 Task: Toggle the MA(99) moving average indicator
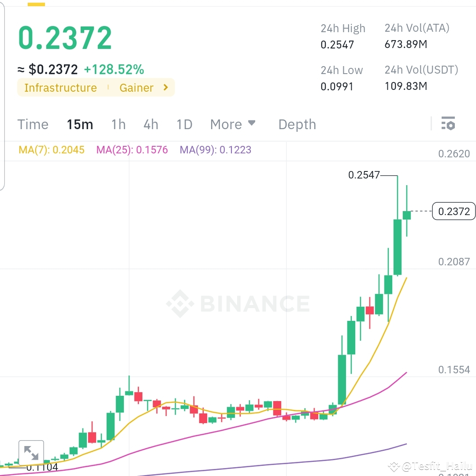(x=216, y=150)
